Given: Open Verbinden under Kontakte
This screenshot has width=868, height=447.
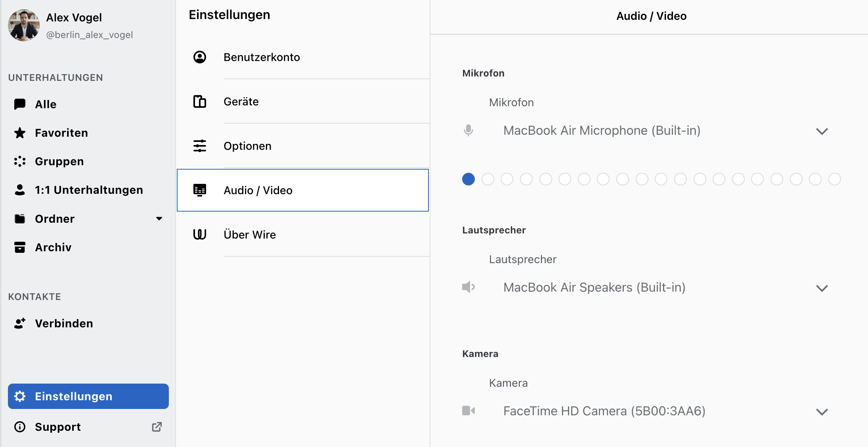Looking at the screenshot, I should pos(88,323).
